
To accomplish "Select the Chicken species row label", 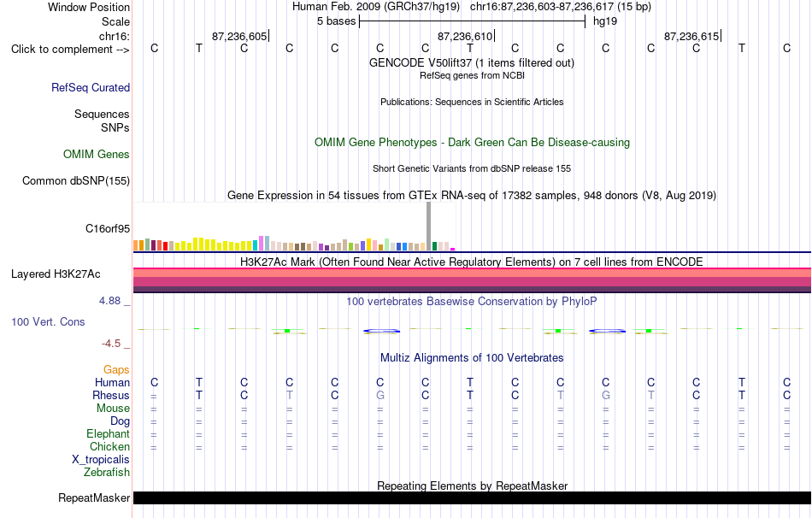I will [109, 446].
